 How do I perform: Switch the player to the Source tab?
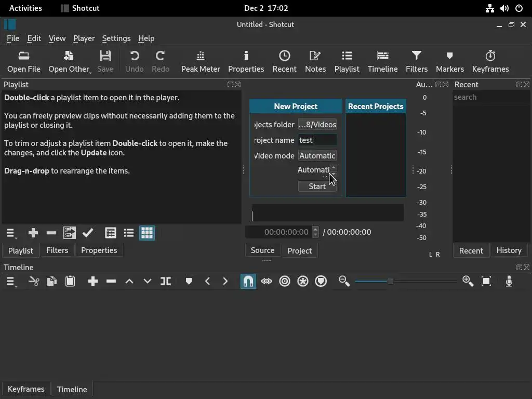262,250
